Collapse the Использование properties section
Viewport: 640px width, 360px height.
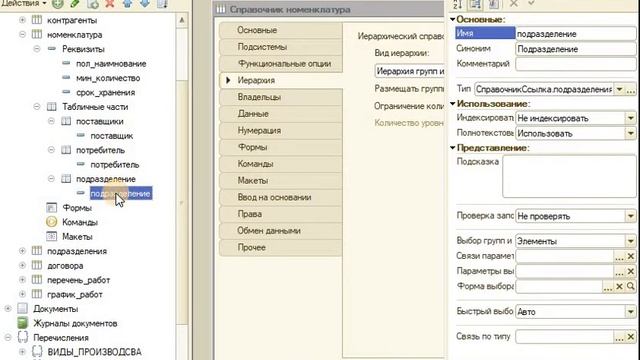point(453,104)
